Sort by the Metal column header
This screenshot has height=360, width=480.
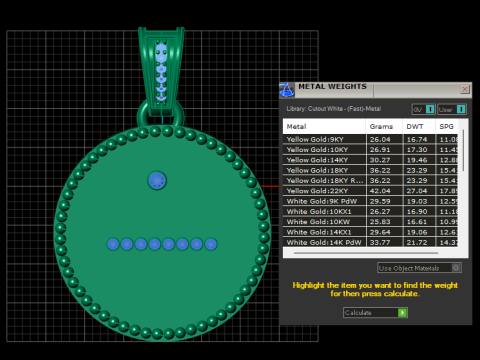click(324, 127)
